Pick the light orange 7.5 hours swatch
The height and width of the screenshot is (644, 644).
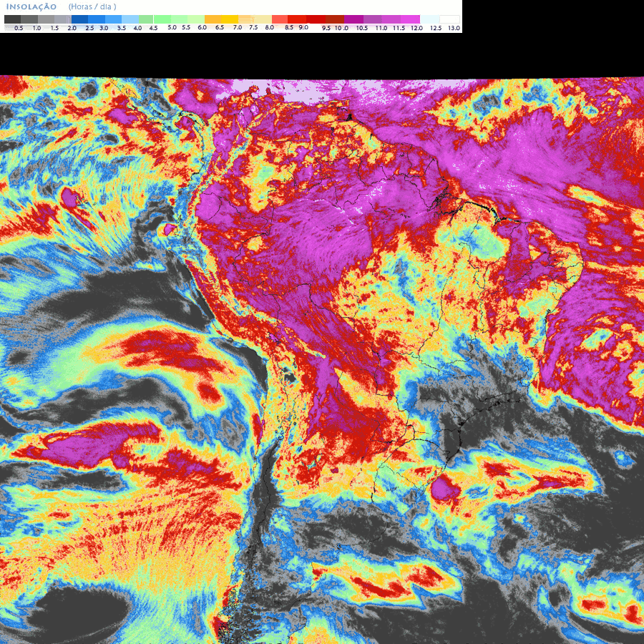pos(246,19)
